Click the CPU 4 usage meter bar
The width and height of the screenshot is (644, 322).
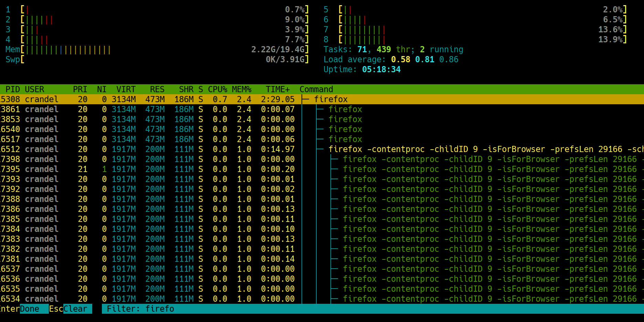157,40
